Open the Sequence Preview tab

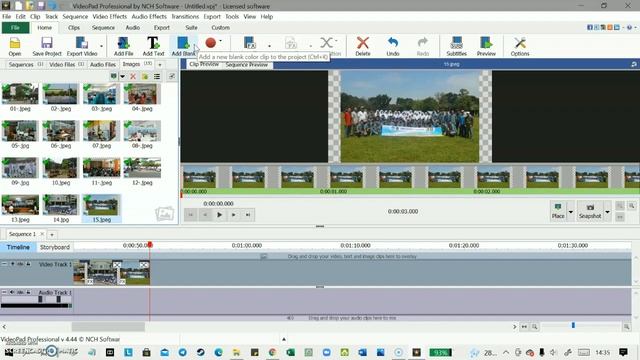(x=246, y=64)
